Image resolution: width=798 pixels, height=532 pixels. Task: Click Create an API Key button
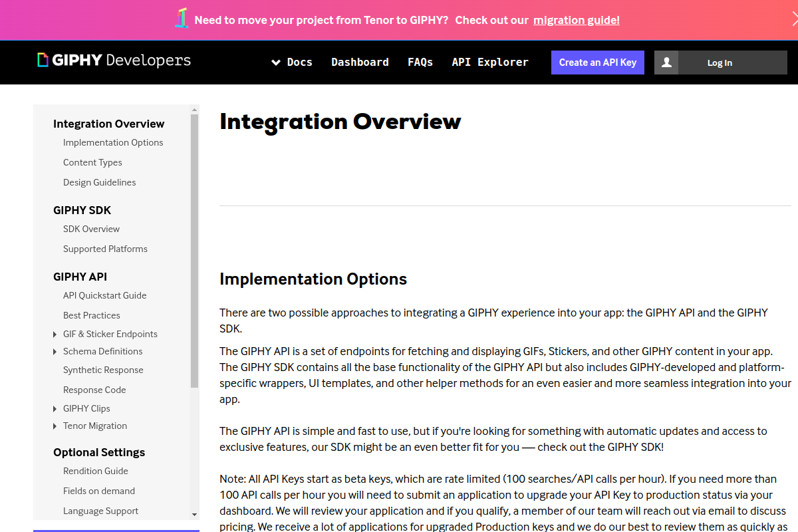pyautogui.click(x=598, y=63)
